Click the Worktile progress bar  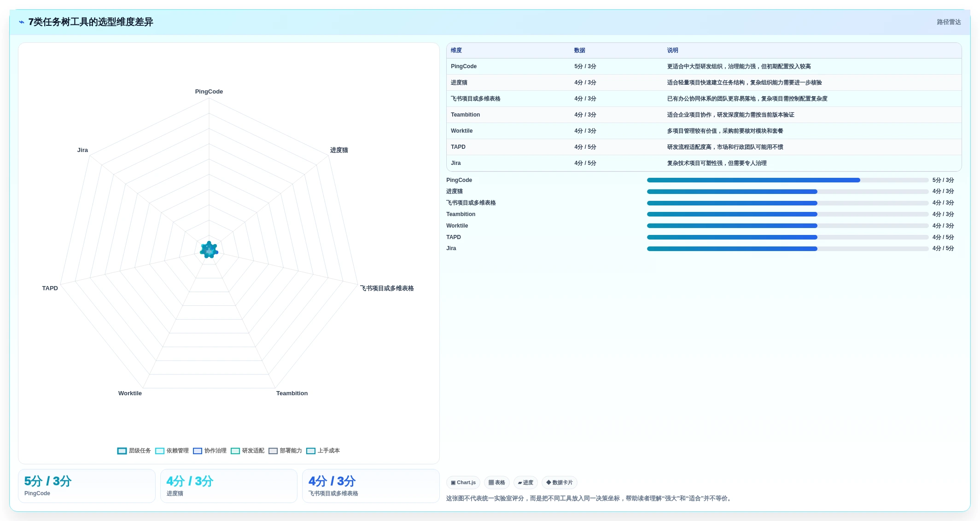click(x=787, y=226)
